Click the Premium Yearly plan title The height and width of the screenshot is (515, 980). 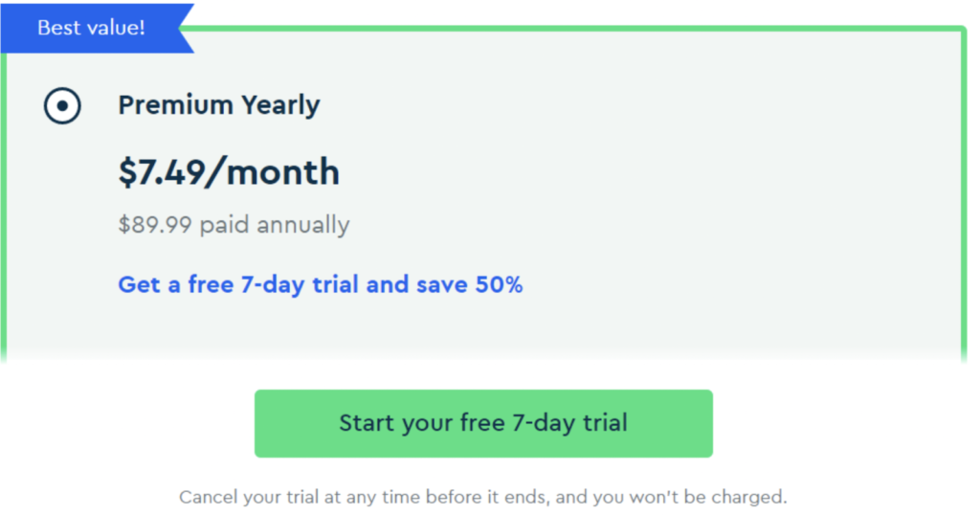click(x=218, y=105)
